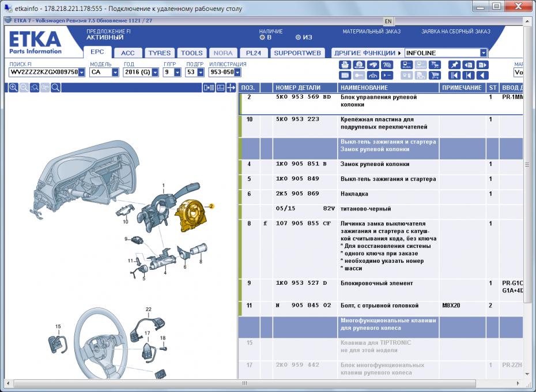
Task: Select part number 107 905 855 CF
Action: tap(303, 223)
